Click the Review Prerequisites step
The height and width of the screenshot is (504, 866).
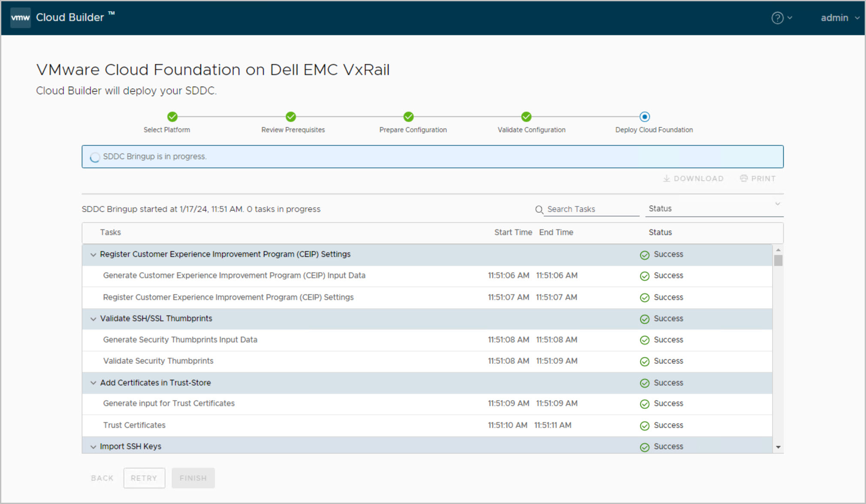(x=291, y=117)
